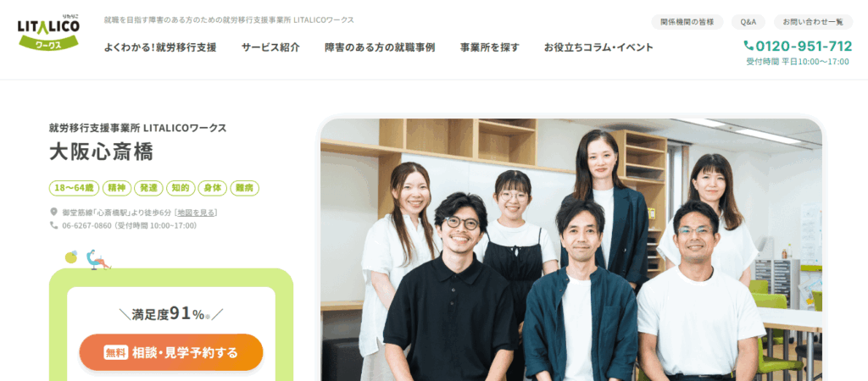Click the person-in-chair illustration above the green card
This screenshot has height=381, width=868.
click(98, 260)
